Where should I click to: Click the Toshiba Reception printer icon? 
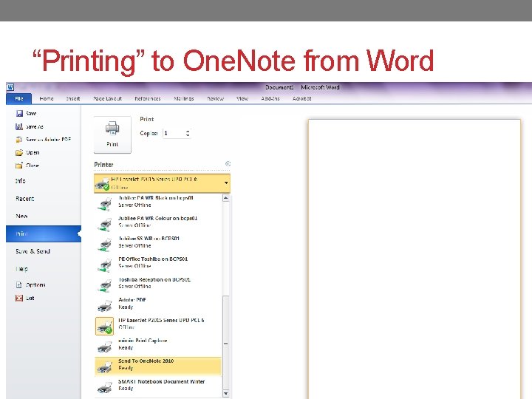pyautogui.click(x=104, y=286)
